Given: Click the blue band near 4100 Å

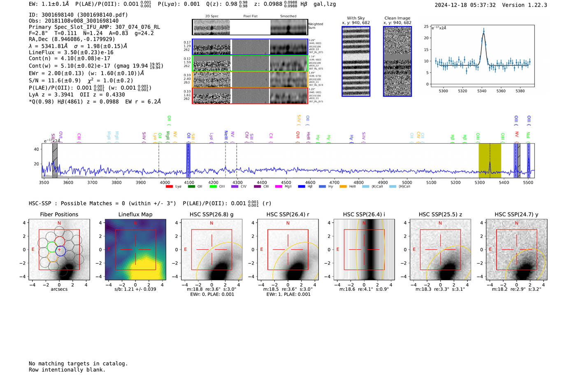Looking at the screenshot, I should [x=188, y=160].
